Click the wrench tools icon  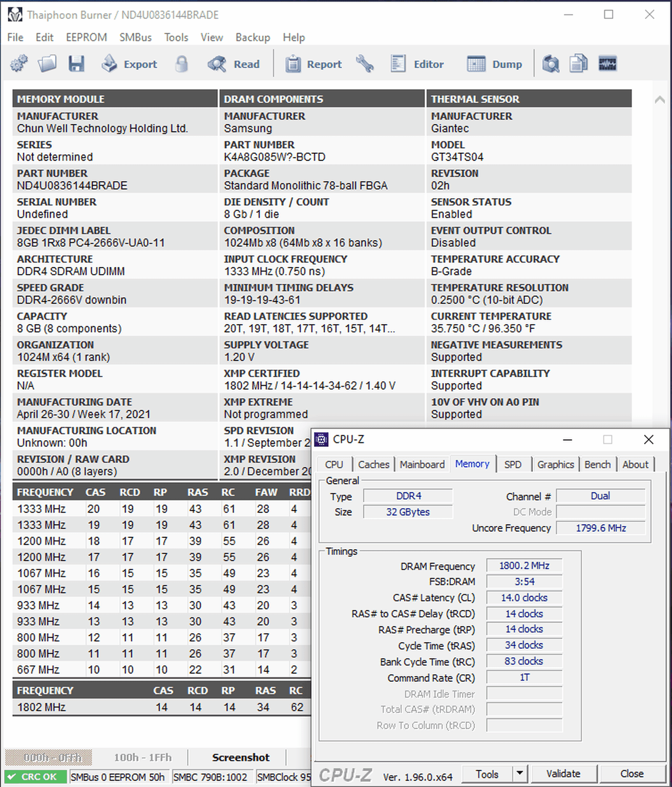point(364,64)
